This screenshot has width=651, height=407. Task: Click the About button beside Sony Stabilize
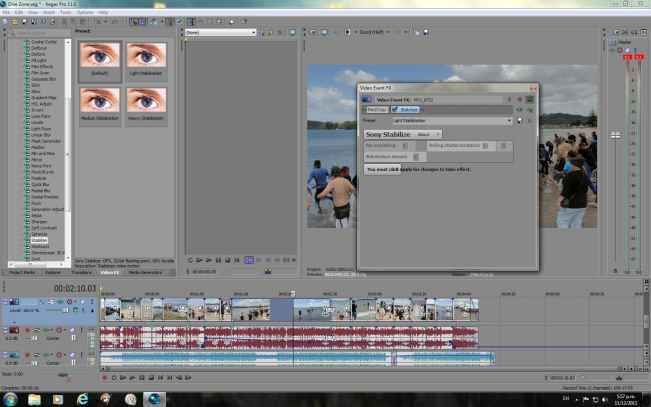[x=425, y=133]
